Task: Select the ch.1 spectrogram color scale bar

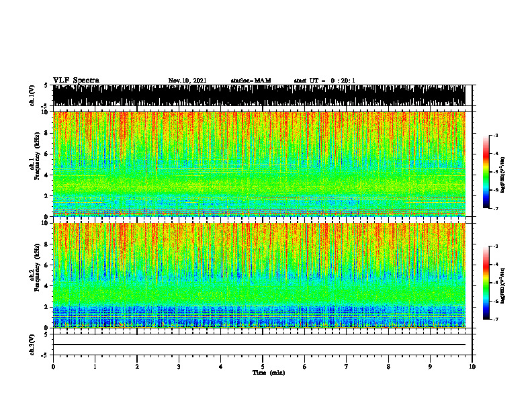Action: point(486,172)
